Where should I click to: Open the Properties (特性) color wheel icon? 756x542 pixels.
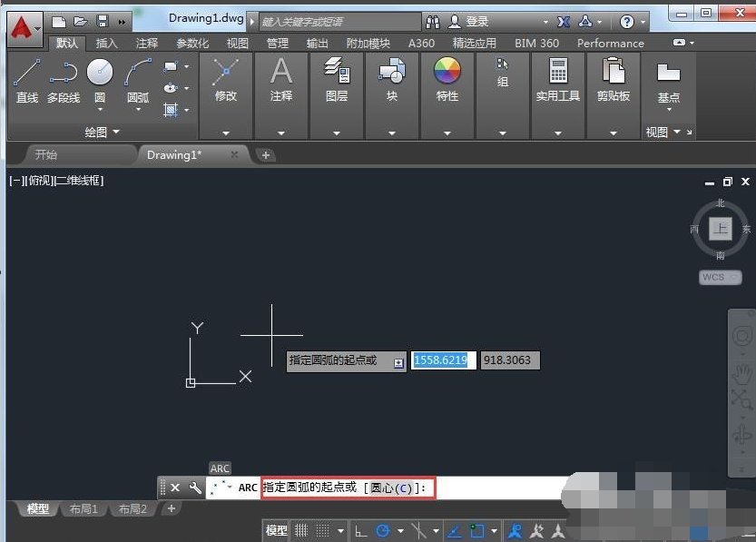tap(447, 73)
